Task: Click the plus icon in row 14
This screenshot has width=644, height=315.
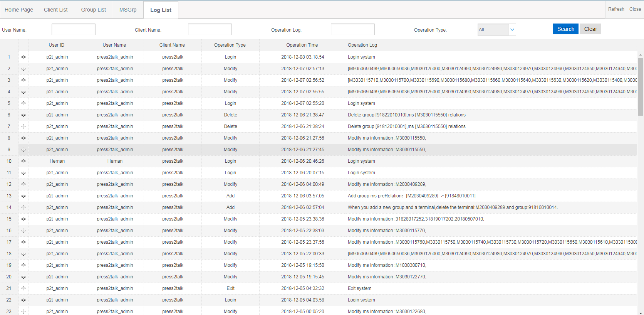Action: (x=23, y=207)
